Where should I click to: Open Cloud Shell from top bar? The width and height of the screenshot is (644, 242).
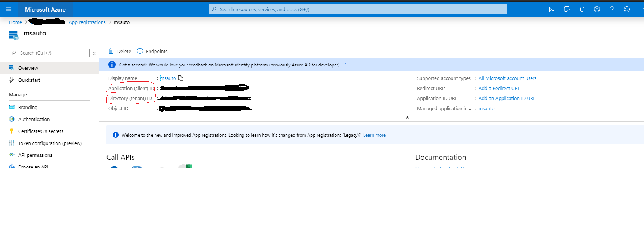552,9
